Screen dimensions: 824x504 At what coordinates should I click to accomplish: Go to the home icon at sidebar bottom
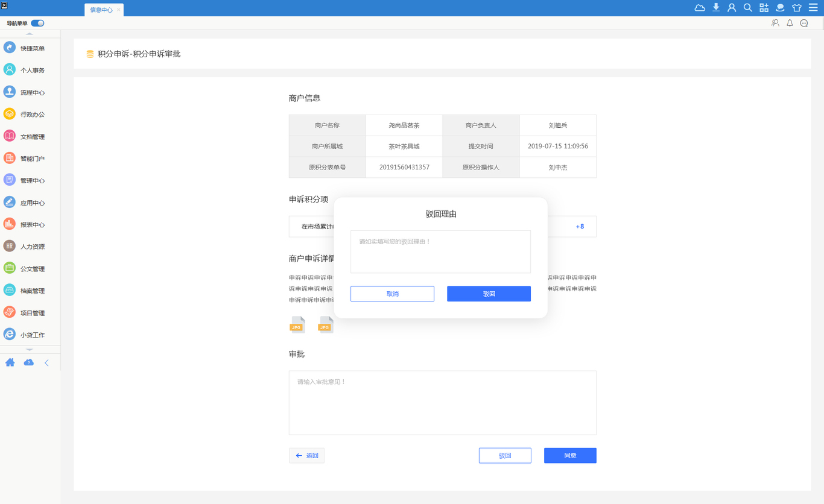tap(10, 362)
